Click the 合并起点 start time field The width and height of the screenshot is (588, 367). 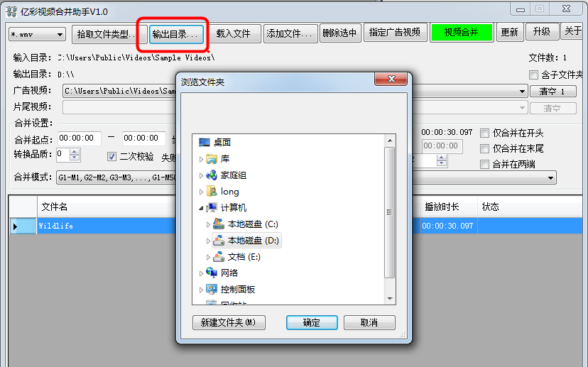tap(80, 138)
